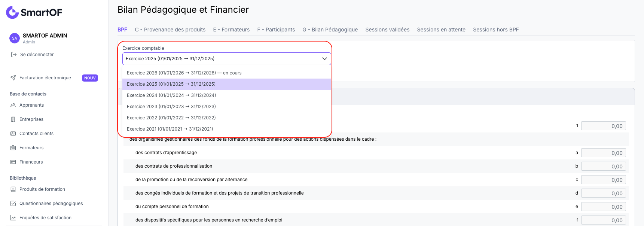The height and width of the screenshot is (226, 644).
Task: Open Contacts clients in sidebar
Action: point(36,134)
